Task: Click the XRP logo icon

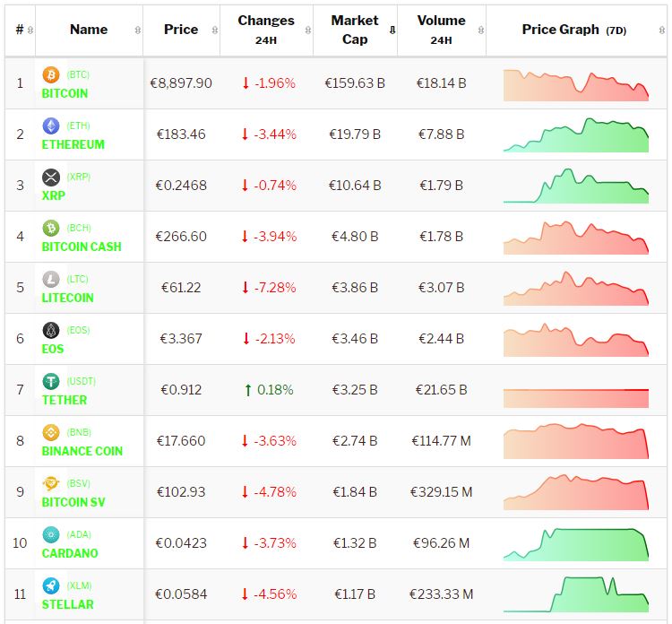Action: 51,178
